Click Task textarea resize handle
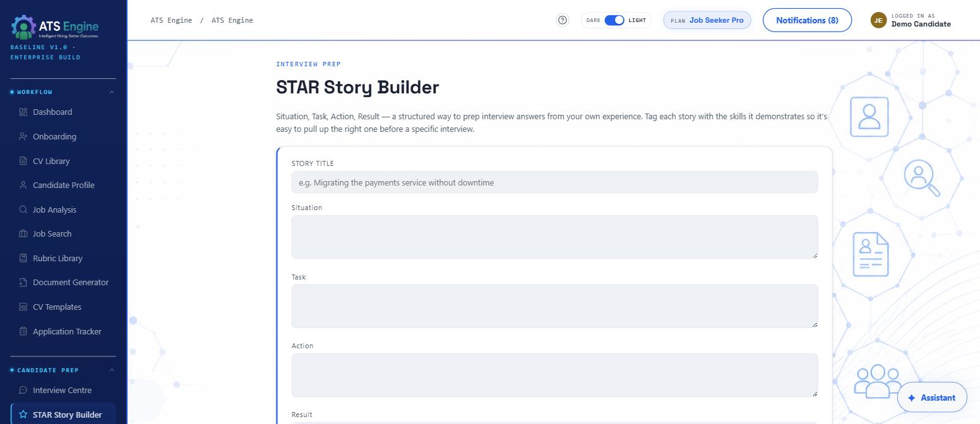Screen dimensions: 980x424 [x=815, y=324]
